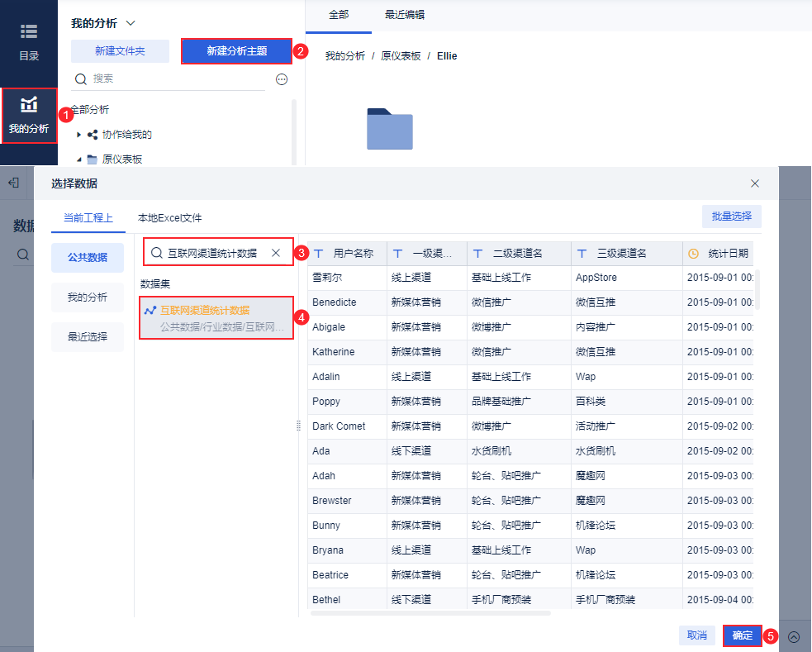The image size is (812, 652).
Task: Click the search magnifier beside 搜索
Action: [80, 79]
